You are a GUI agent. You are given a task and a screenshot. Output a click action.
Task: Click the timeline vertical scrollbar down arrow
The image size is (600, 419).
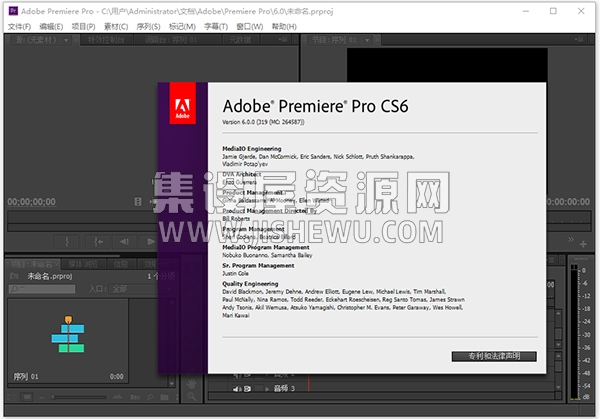point(558,387)
